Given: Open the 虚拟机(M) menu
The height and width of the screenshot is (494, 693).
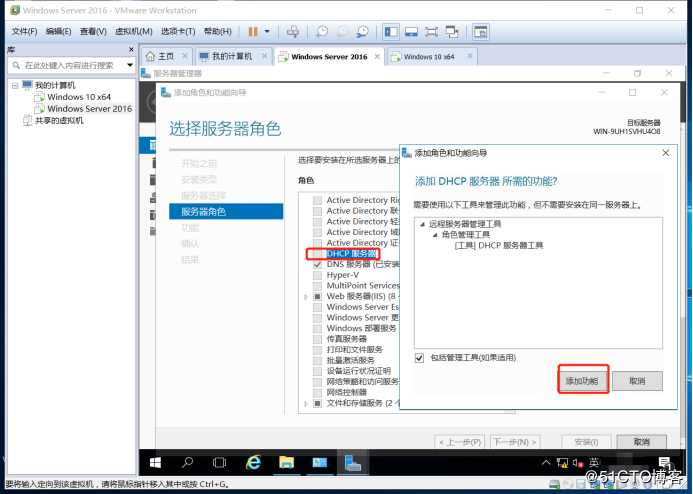Looking at the screenshot, I should [133, 31].
